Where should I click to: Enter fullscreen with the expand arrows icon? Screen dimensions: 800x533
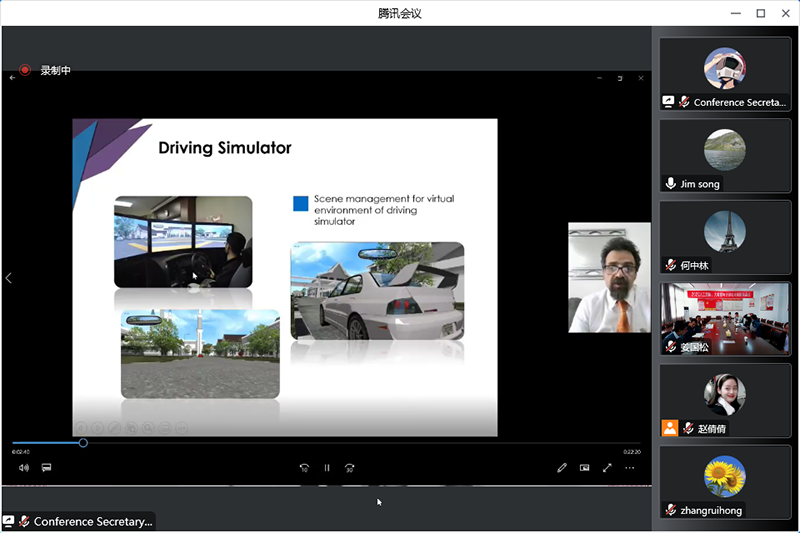607,468
